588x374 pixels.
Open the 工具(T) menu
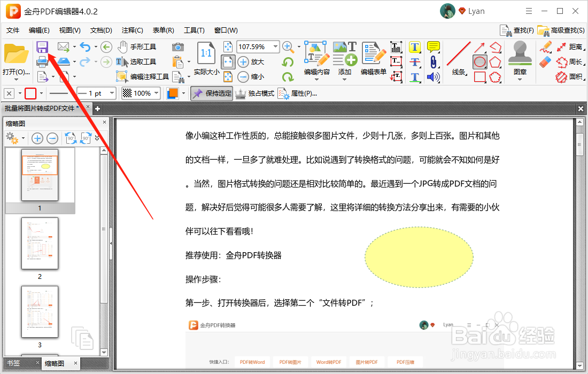click(194, 30)
